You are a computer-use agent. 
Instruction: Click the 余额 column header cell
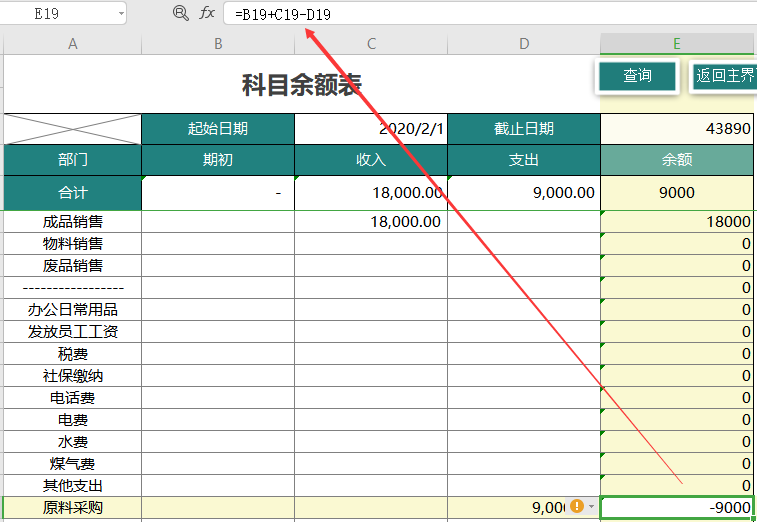coord(677,160)
